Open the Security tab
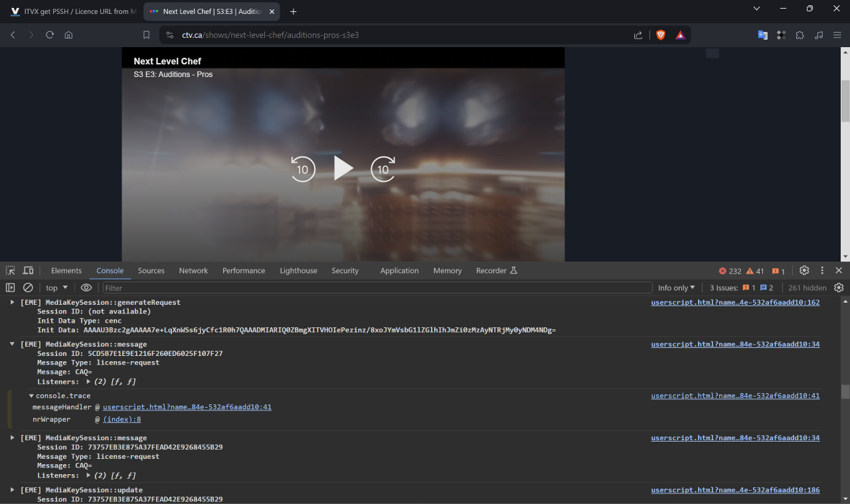The height and width of the screenshot is (504, 850). click(345, 270)
